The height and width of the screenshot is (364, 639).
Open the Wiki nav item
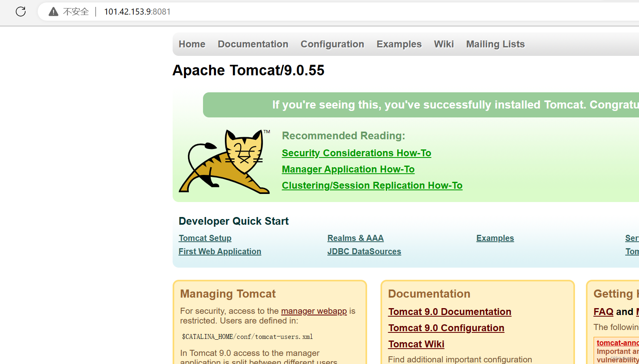(444, 44)
